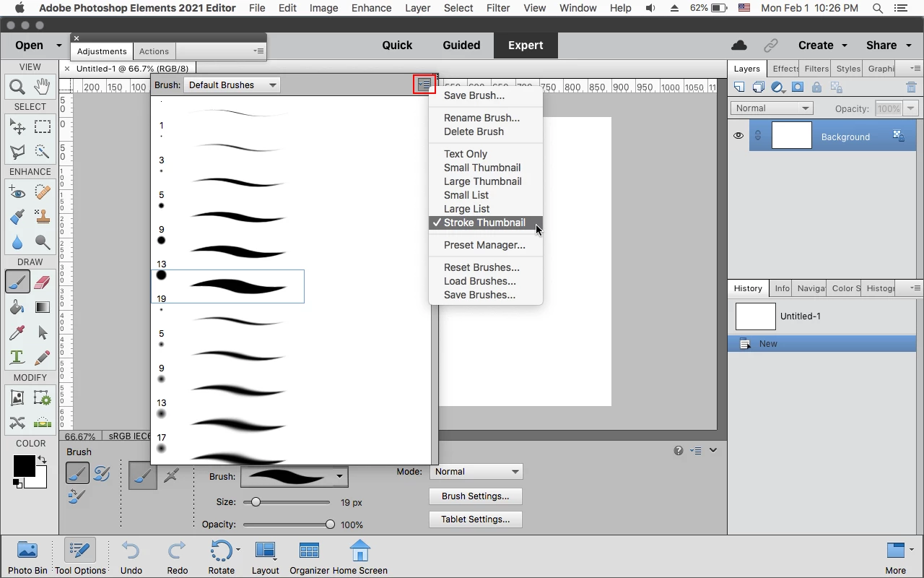Select the Hand tool
Screen dimensions: 924x578
(43, 87)
